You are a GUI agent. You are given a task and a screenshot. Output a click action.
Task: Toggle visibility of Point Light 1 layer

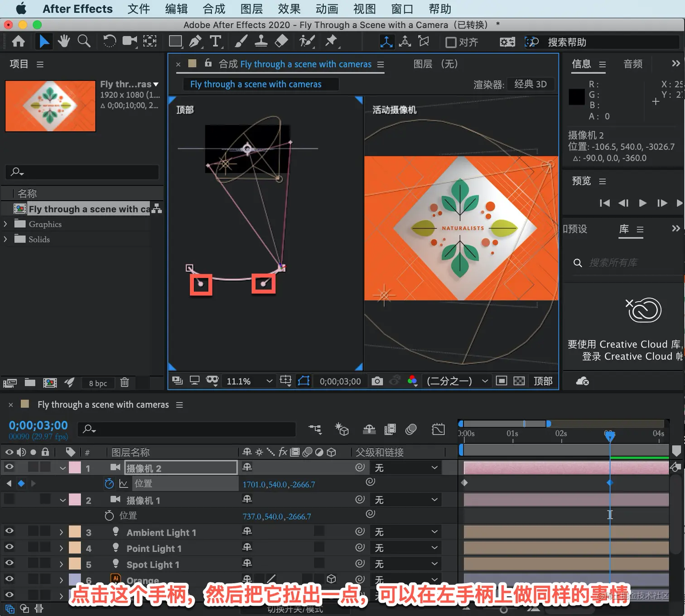point(9,547)
